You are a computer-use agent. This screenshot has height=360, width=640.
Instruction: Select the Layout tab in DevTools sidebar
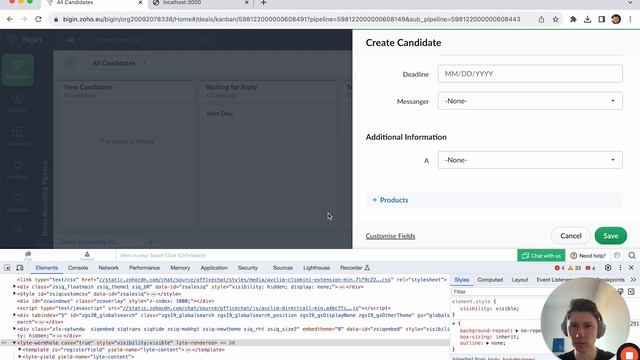click(520, 280)
